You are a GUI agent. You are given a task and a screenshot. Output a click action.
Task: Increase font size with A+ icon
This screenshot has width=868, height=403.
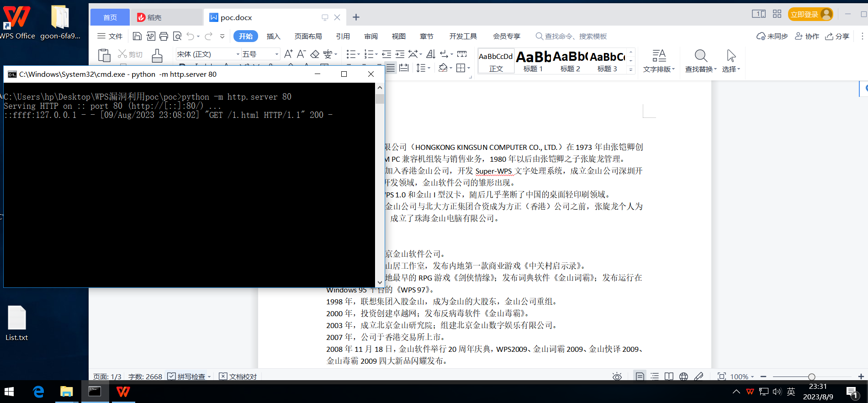point(288,54)
